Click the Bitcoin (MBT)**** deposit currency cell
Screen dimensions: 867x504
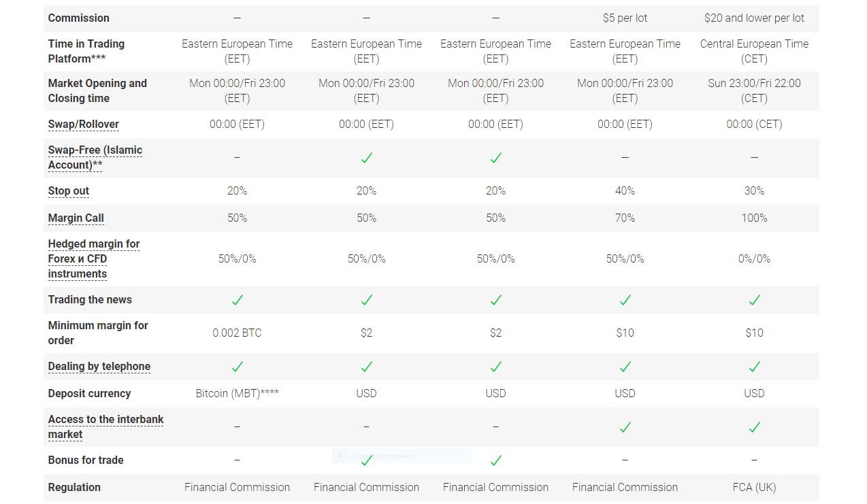(237, 394)
